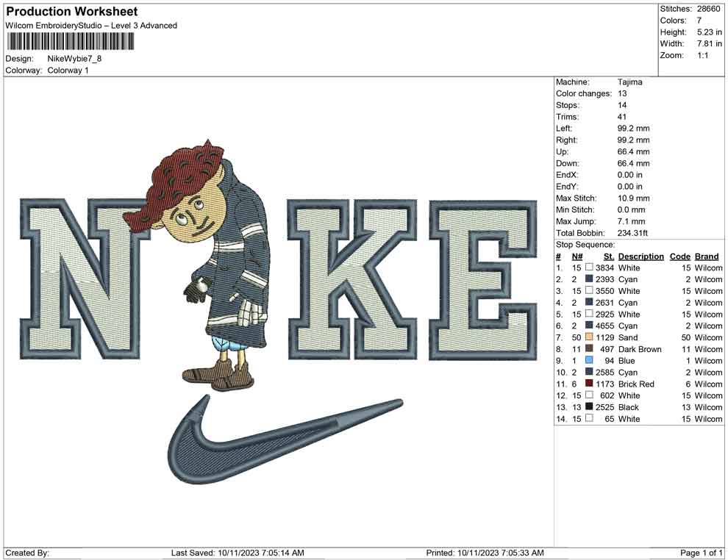Click the 'Code' column header
728x560 pixels.
(679, 256)
